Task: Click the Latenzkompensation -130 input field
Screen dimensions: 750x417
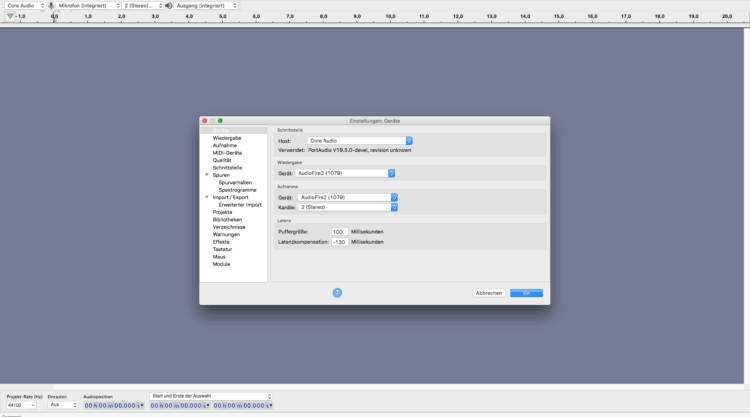Action: [x=339, y=242]
